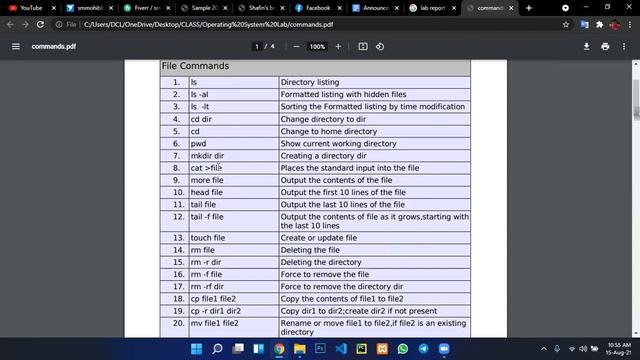The width and height of the screenshot is (640, 360).
Task: Go back to previous page
Action: point(10,24)
